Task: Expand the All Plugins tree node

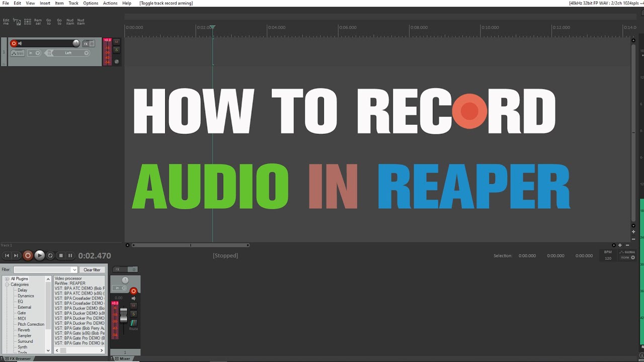Action: tap(8, 279)
